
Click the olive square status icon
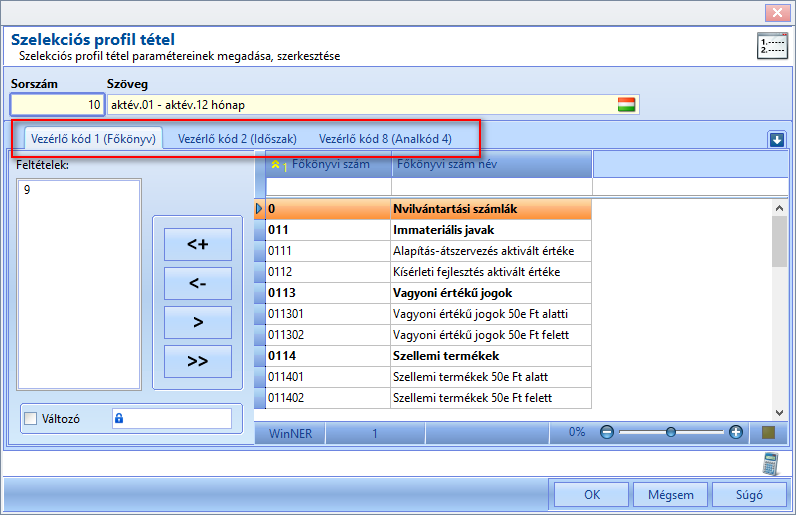pos(769,432)
